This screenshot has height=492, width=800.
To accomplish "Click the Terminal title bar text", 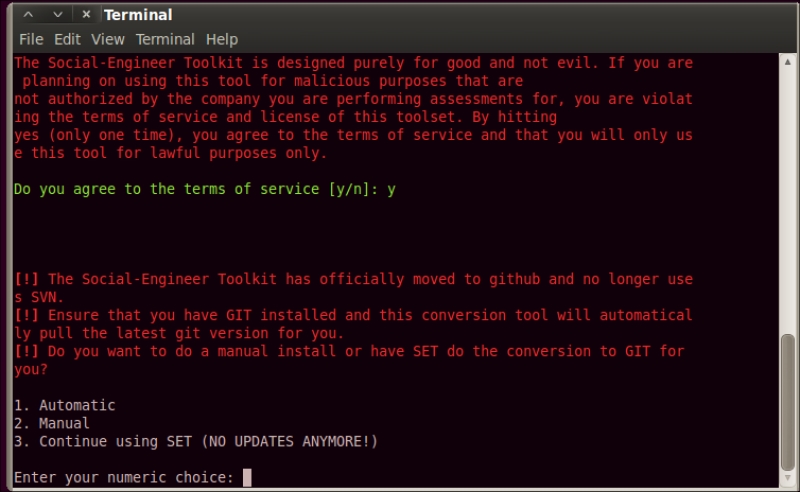I will point(138,15).
